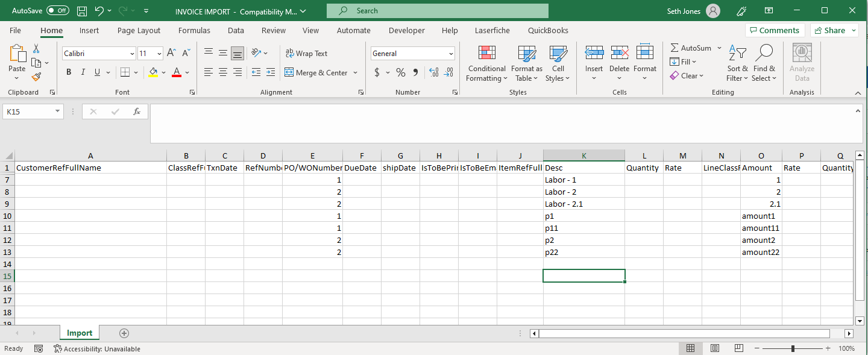868x355 pixels.
Task: Add a new sheet with plus icon
Action: [124, 333]
